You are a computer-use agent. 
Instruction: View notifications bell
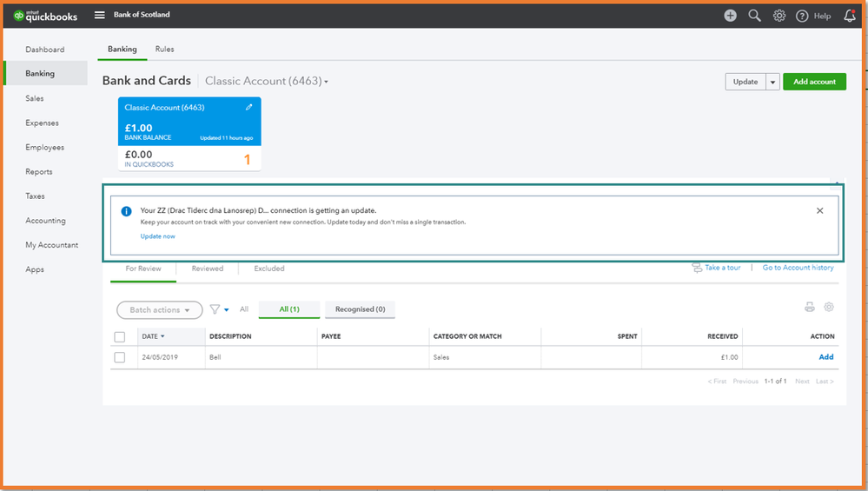pos(850,16)
